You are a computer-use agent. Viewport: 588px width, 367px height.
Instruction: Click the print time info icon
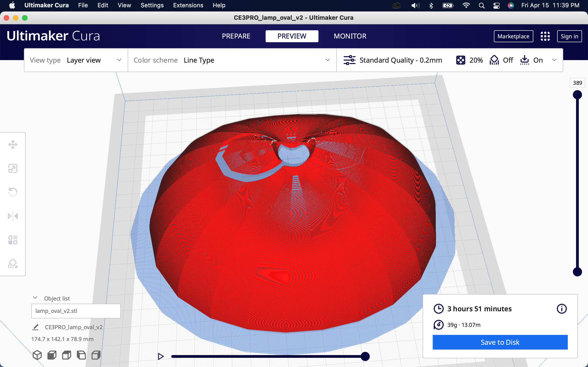click(562, 309)
